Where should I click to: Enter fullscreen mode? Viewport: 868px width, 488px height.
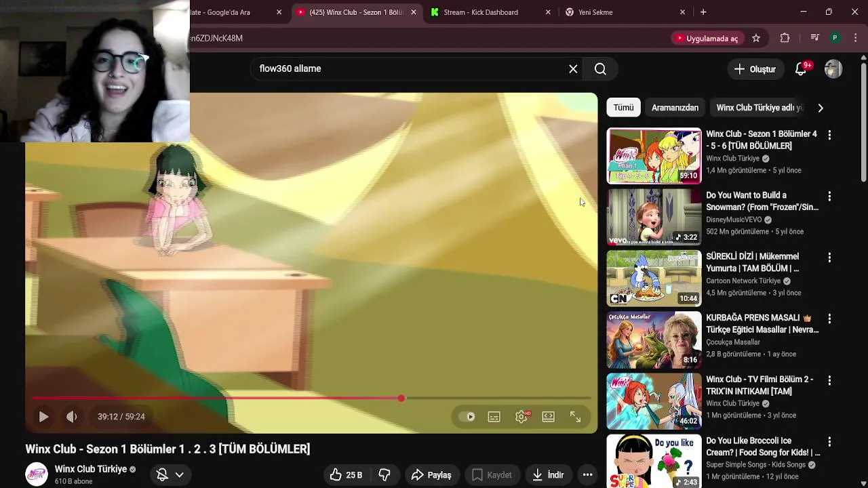(575, 417)
